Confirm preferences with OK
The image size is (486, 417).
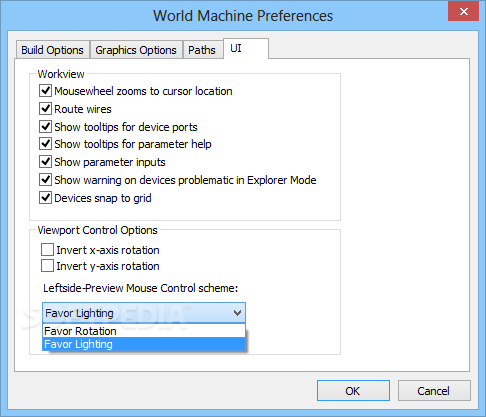tap(353, 391)
